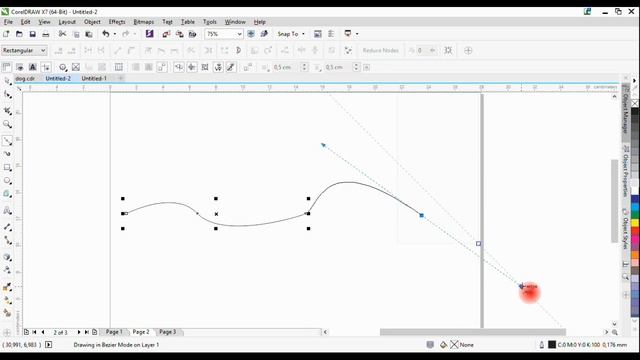Viewport: 640px width, 360px height.
Task: Select the Polygon tool
Action: tap(7, 194)
